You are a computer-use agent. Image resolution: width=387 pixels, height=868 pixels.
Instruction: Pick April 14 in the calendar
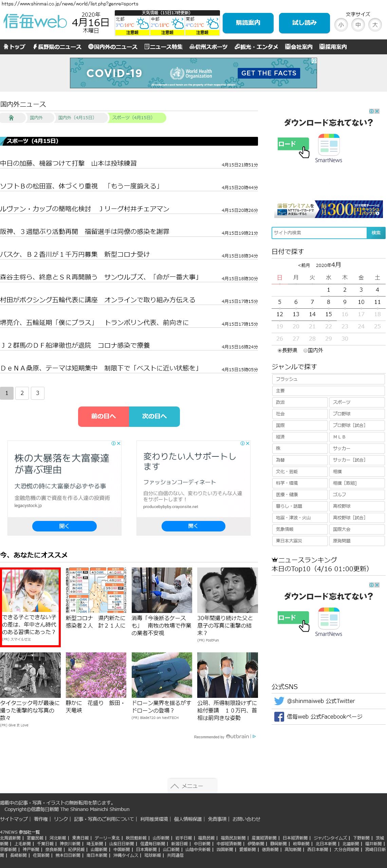point(312,314)
